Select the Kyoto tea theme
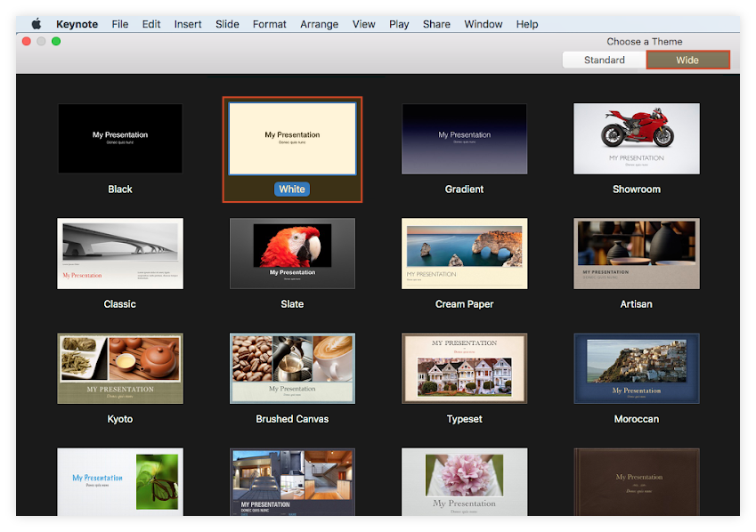The height and width of the screenshot is (532, 756). tap(119, 368)
